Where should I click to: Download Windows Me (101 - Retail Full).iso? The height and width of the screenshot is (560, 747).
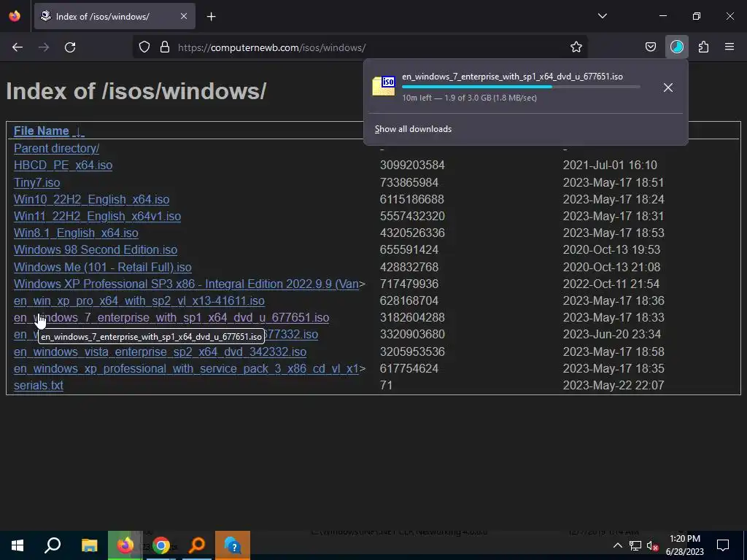pyautogui.click(x=102, y=267)
